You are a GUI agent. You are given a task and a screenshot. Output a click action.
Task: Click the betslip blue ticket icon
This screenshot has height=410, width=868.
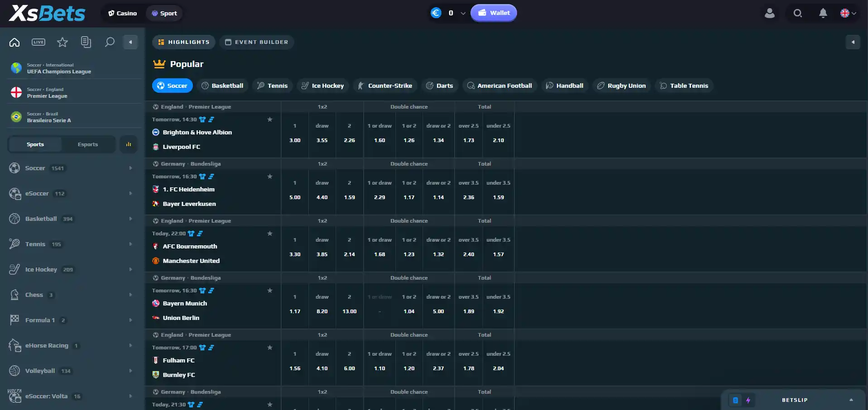click(735, 400)
